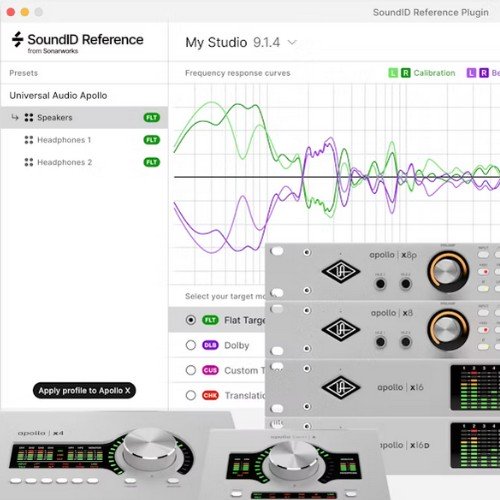500x500 pixels.
Task: Click the apollo x16D level meter display
Action: click(475, 445)
